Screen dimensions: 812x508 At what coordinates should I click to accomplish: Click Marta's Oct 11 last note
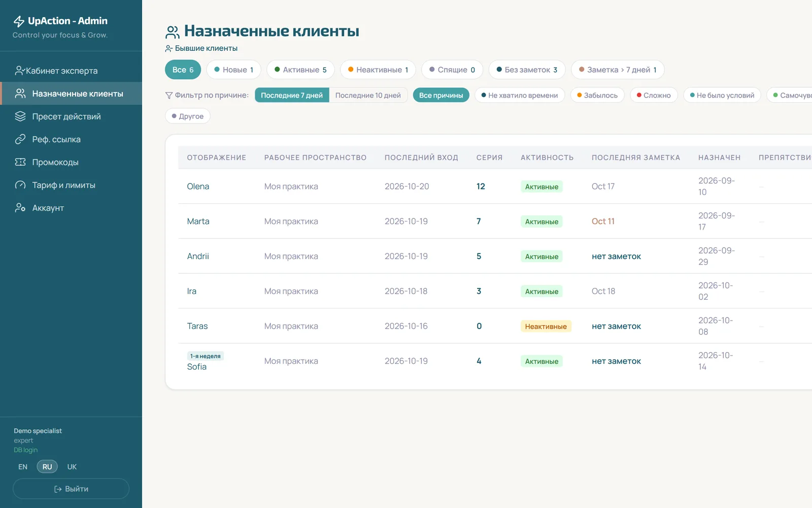pos(603,221)
